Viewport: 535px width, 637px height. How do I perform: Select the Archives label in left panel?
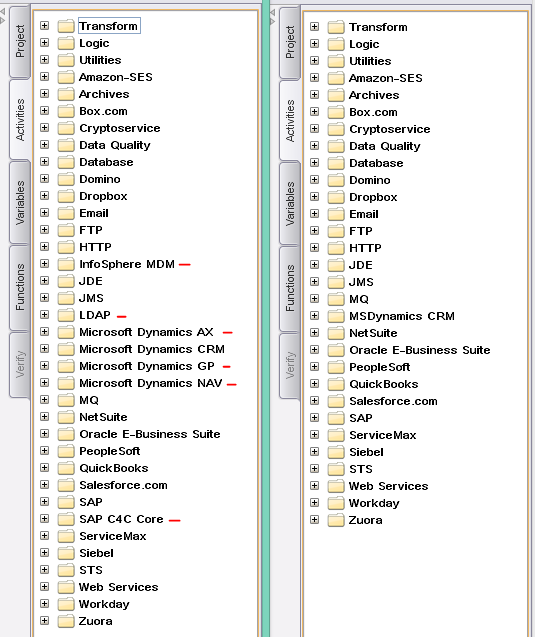(x=104, y=94)
